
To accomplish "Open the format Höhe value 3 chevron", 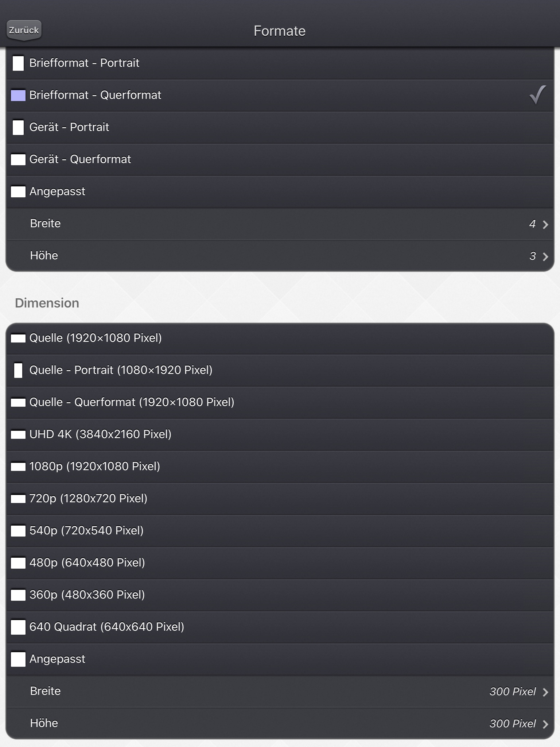I will [545, 256].
